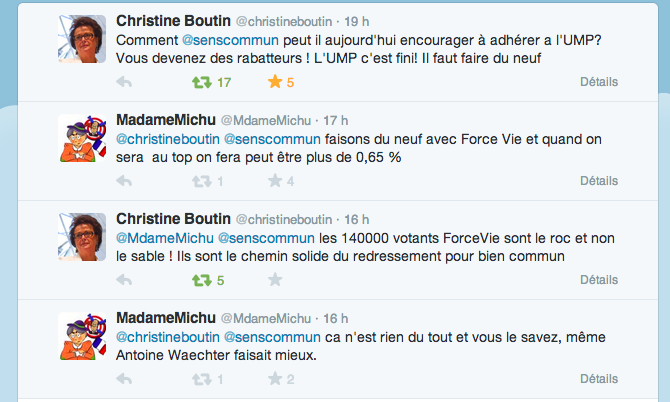Image resolution: width=670 pixels, height=402 pixels.
Task: Open the @MdameMichu mention in Boutin's reply
Action: [x=165, y=238]
